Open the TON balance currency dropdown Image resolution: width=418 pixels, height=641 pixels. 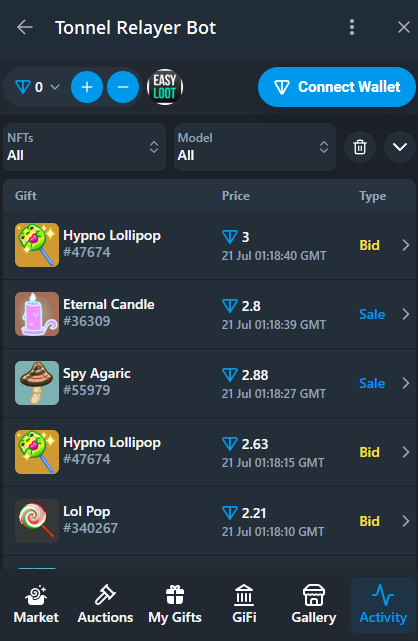tap(37, 87)
